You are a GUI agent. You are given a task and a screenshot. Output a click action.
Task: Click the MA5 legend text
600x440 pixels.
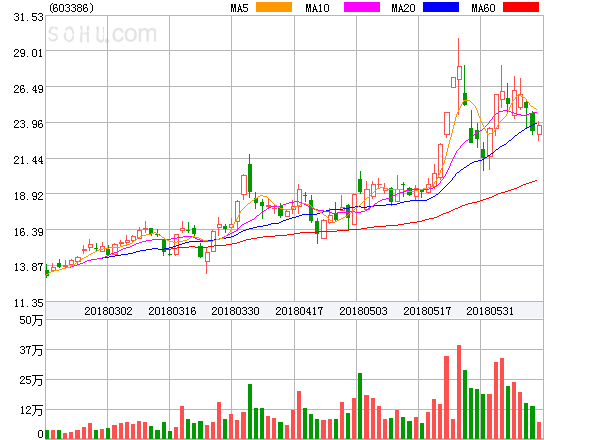click(x=239, y=8)
